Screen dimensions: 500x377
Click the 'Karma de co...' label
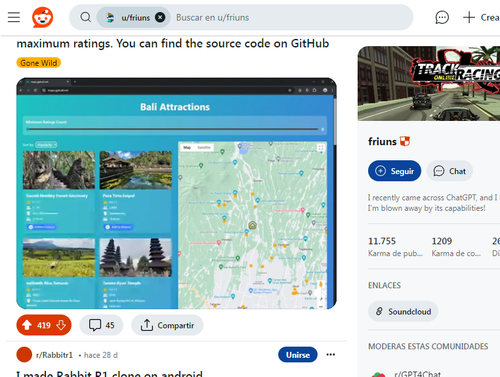[456, 253]
